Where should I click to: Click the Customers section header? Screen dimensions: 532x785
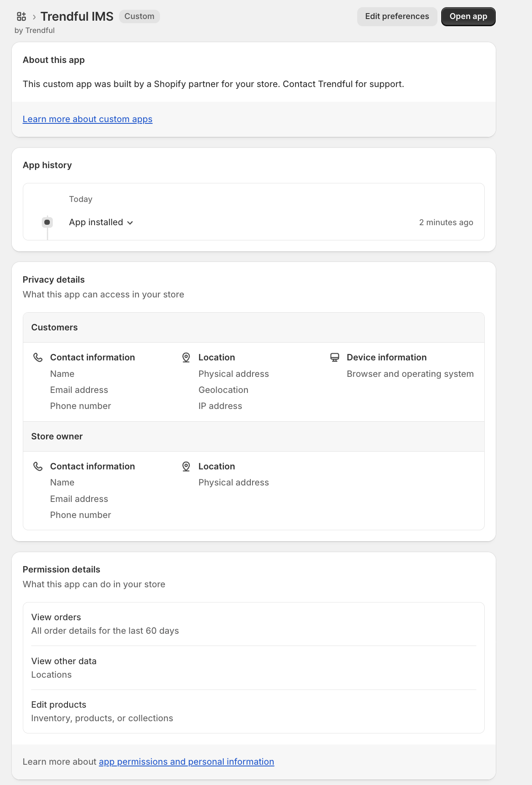click(54, 327)
